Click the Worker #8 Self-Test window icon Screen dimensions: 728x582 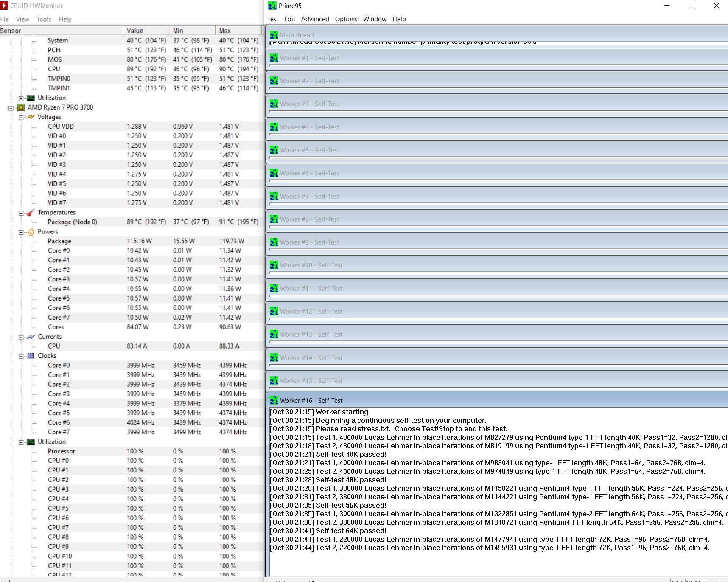(274, 219)
